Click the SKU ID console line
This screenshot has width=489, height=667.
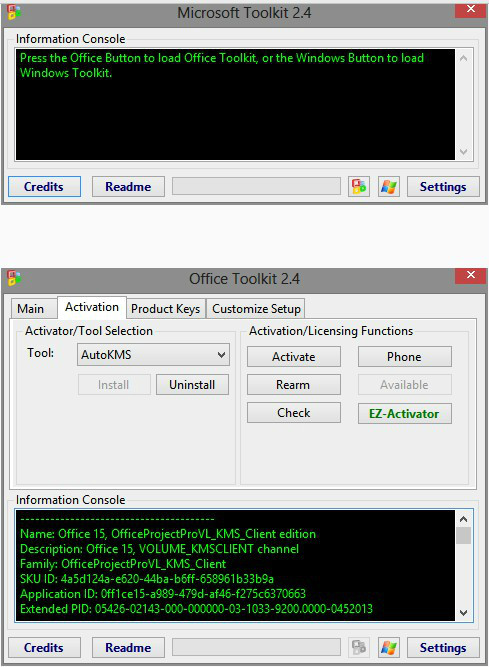coord(147,579)
